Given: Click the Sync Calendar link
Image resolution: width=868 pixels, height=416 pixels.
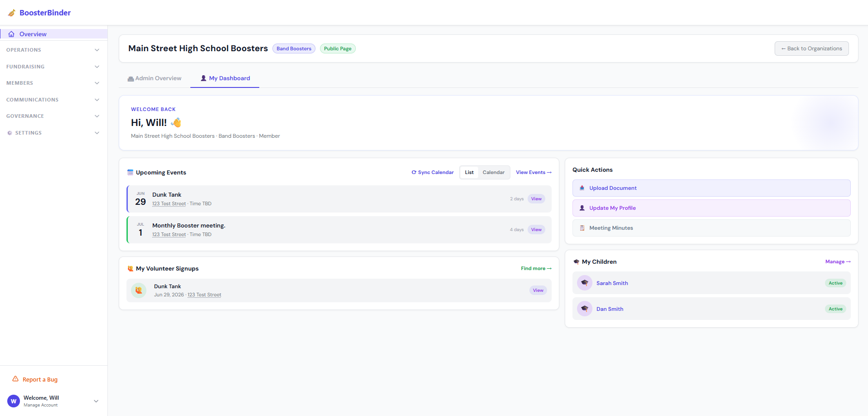Looking at the screenshot, I should tap(432, 172).
